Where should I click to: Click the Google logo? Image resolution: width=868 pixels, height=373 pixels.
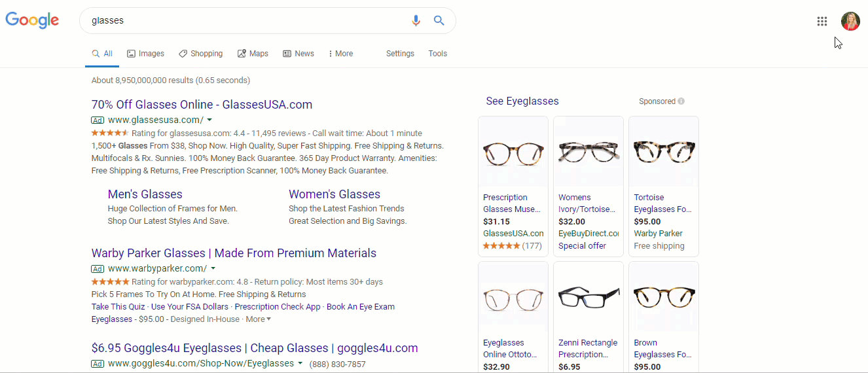32,20
